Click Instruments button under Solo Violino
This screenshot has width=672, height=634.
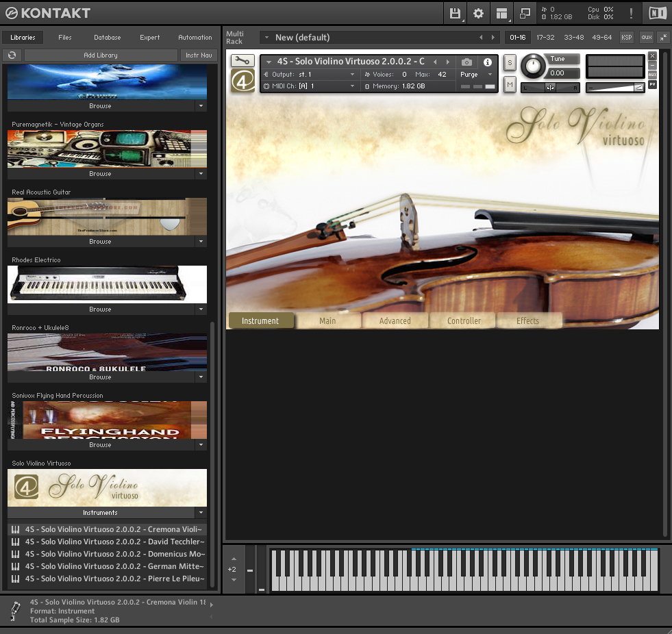coord(101,512)
